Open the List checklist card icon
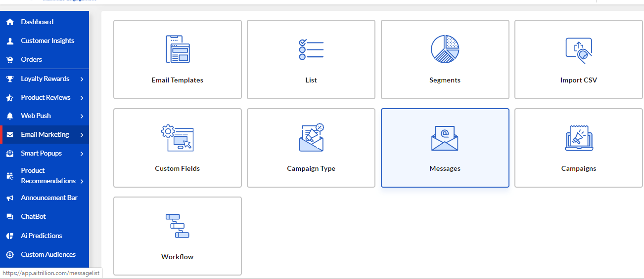This screenshot has height=279, width=644. click(x=311, y=49)
